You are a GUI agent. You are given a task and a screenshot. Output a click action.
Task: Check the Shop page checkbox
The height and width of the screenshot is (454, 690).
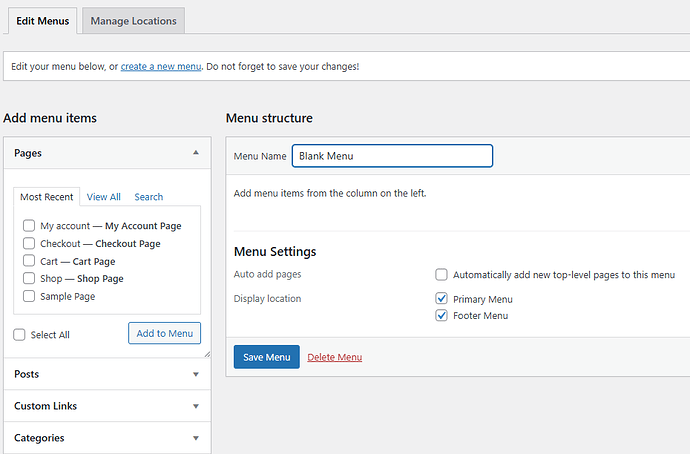[x=29, y=278]
